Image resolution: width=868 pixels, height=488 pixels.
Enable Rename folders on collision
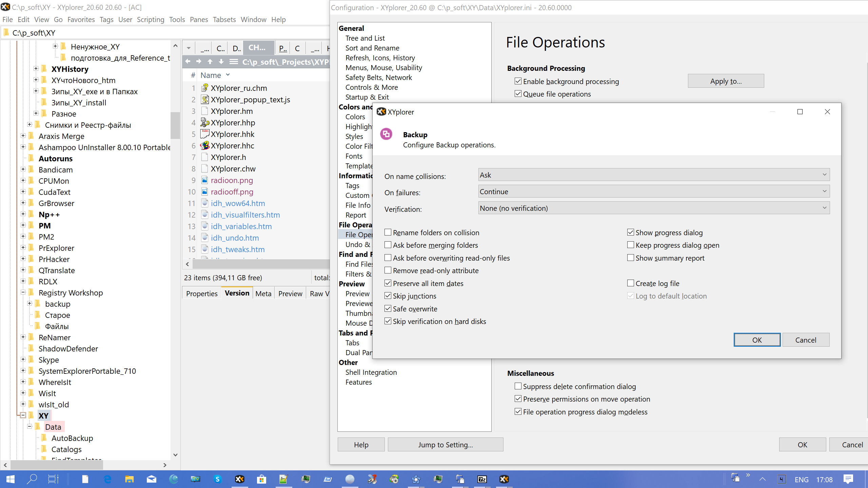point(388,232)
